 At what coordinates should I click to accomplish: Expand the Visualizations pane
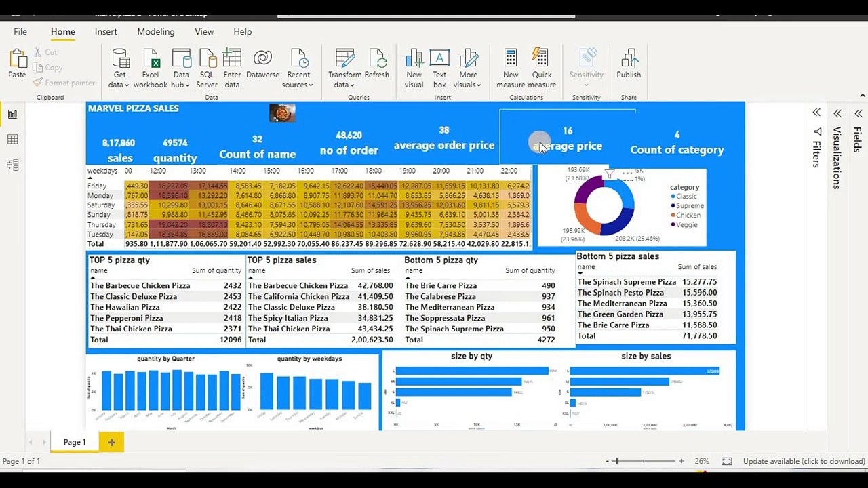click(837, 113)
